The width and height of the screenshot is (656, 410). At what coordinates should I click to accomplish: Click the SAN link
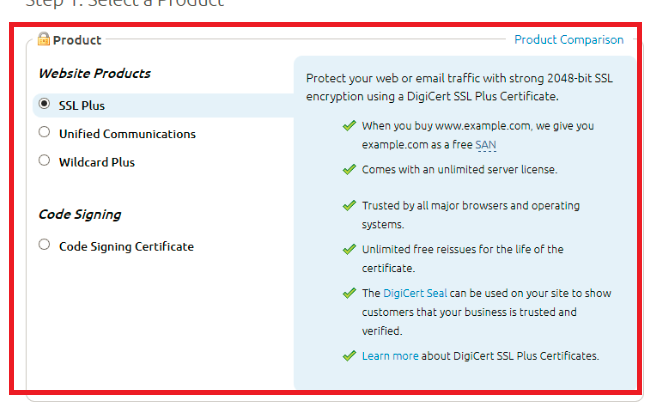[486, 145]
